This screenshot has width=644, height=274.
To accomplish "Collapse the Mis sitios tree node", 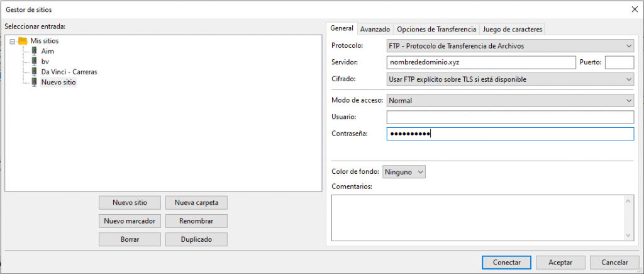I will click(x=13, y=41).
